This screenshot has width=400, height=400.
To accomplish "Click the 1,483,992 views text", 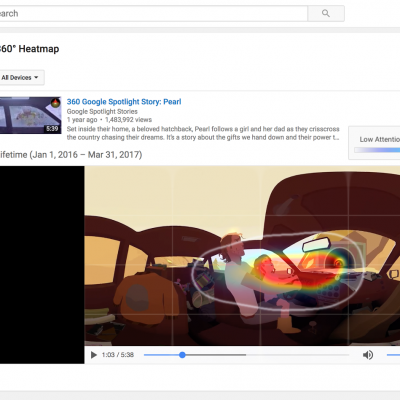I will (x=128, y=120).
